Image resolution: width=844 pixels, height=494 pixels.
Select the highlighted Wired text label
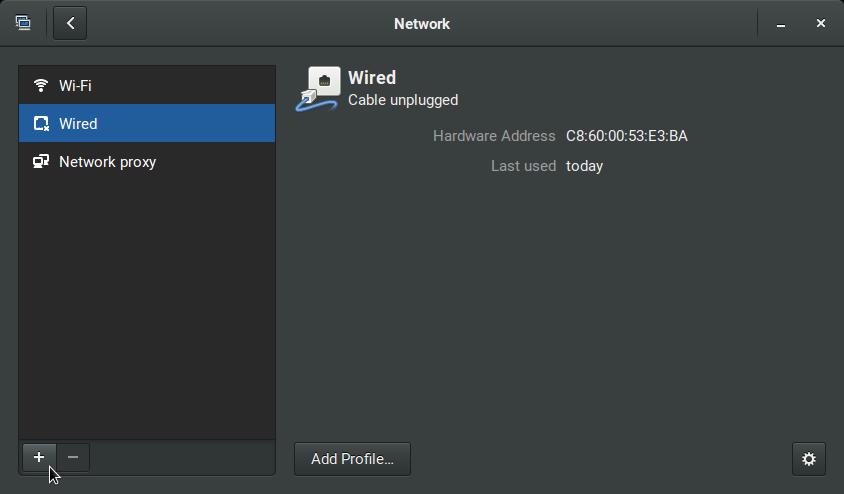(x=78, y=124)
